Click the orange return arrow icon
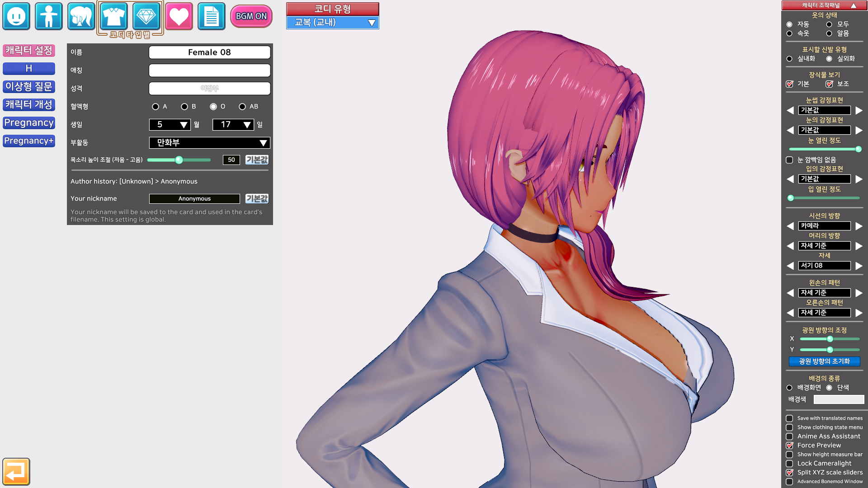 [16, 472]
